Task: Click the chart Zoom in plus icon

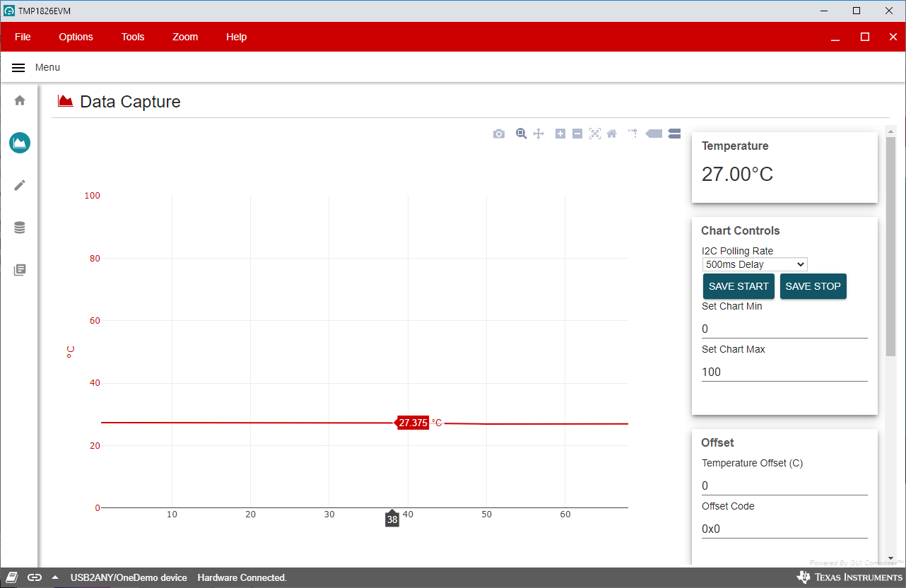Action: tap(560, 134)
